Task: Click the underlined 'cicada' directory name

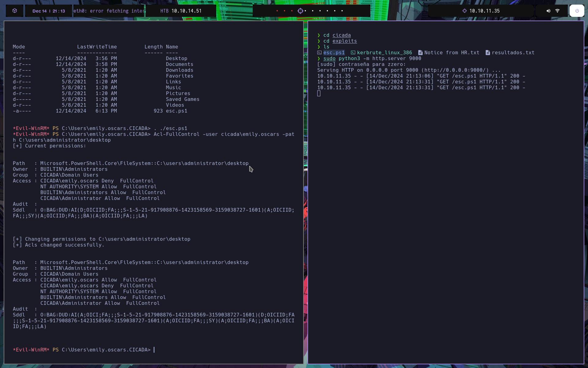Action: coord(342,35)
